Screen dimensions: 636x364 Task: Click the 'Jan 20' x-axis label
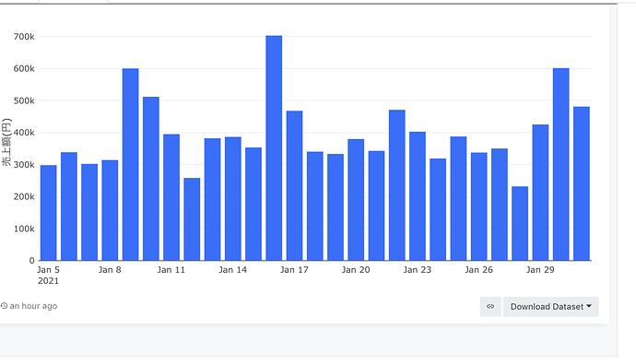pos(356,270)
